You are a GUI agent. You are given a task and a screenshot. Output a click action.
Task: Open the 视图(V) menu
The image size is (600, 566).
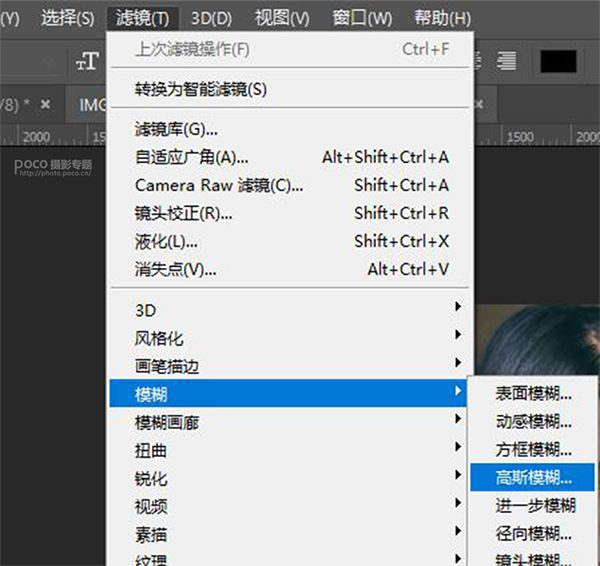coord(282,18)
